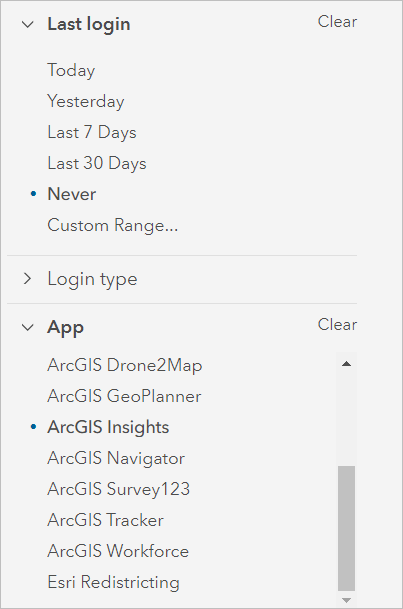
Task: Choose Last 30 Days filter
Action: (x=97, y=164)
